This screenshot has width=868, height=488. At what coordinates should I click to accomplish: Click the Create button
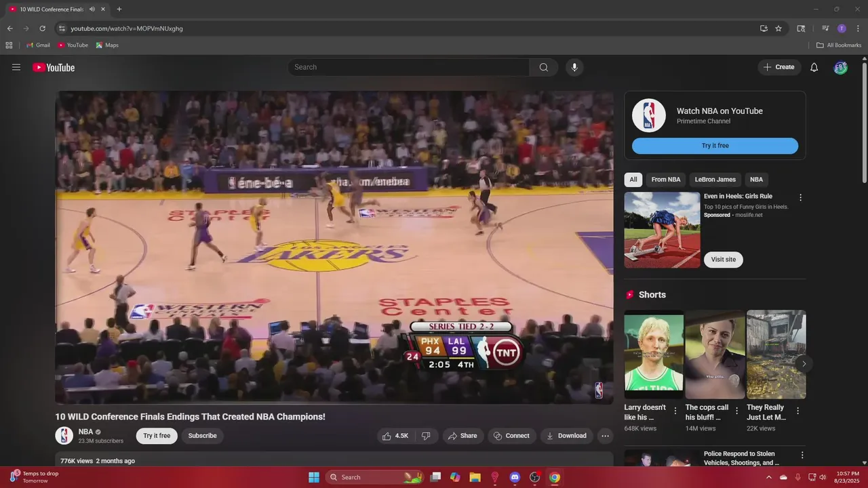coord(779,67)
